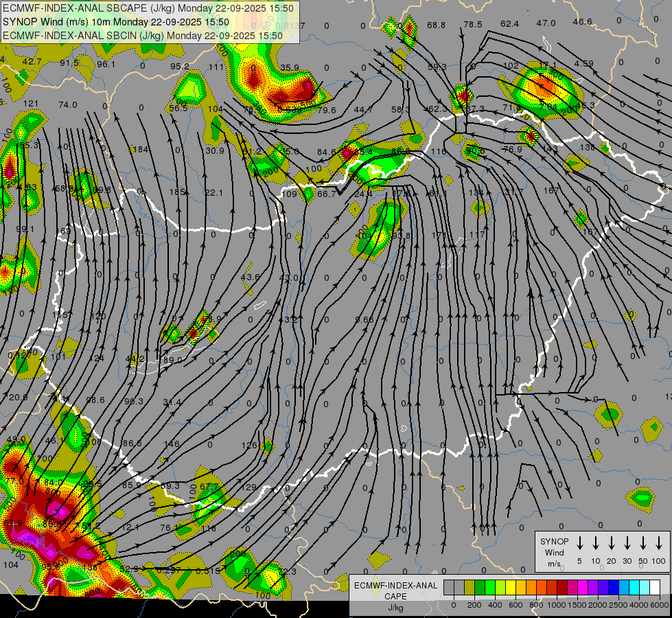Pick the sky blue swatch right of 2500

click(x=624, y=587)
